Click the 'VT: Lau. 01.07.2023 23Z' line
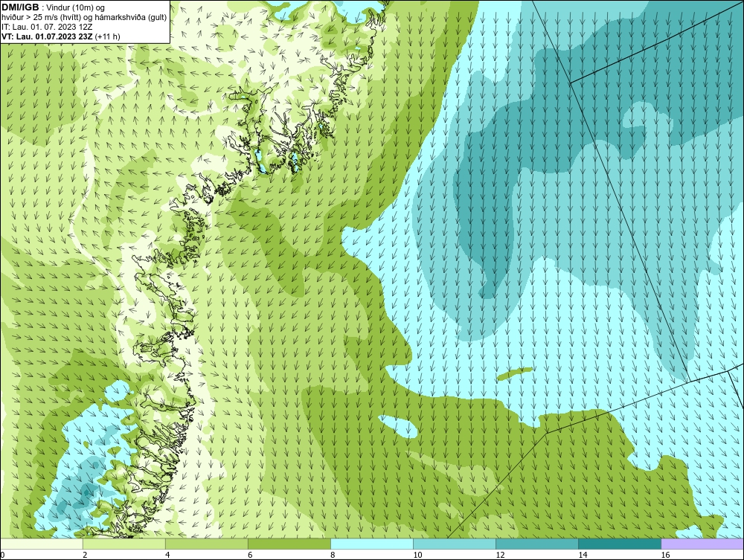Viewport: 744px width, 560px height. tap(47, 36)
